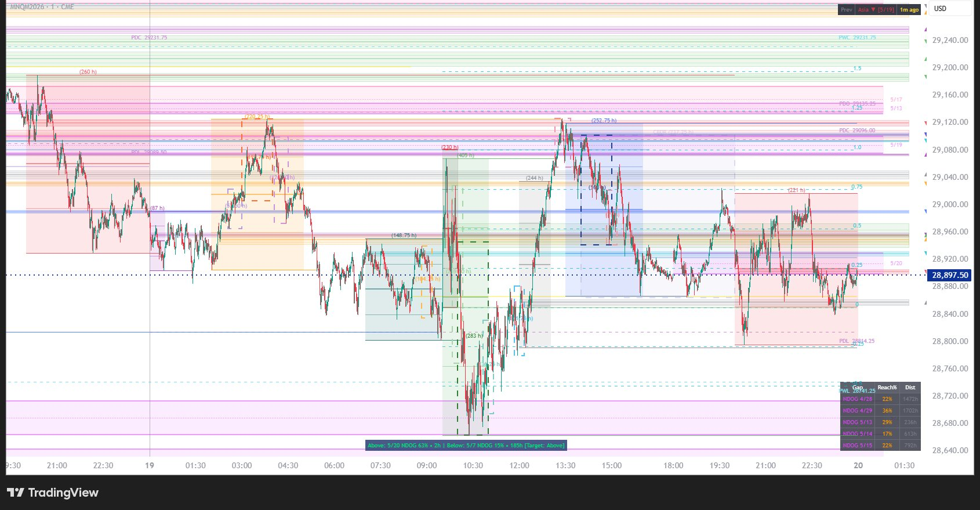980x510 pixels.
Task: Click the '(244 h)' range label
Action: click(535, 178)
